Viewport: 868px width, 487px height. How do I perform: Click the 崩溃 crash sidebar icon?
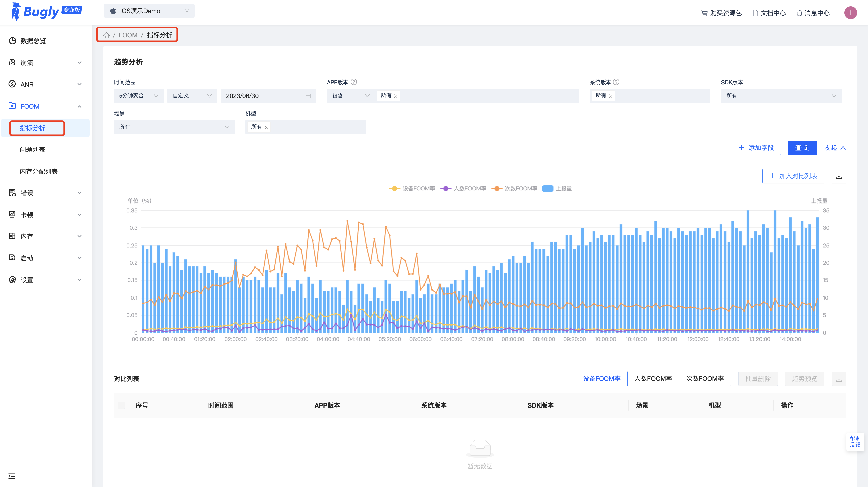coord(13,62)
